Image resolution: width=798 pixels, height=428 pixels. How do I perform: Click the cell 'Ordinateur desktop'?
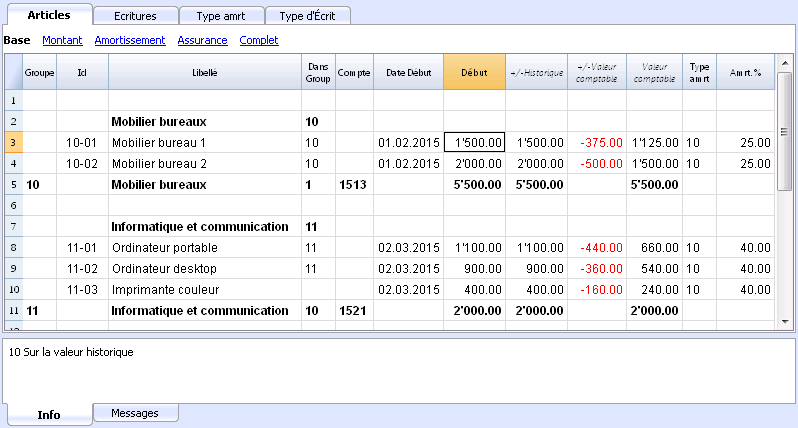(205, 268)
